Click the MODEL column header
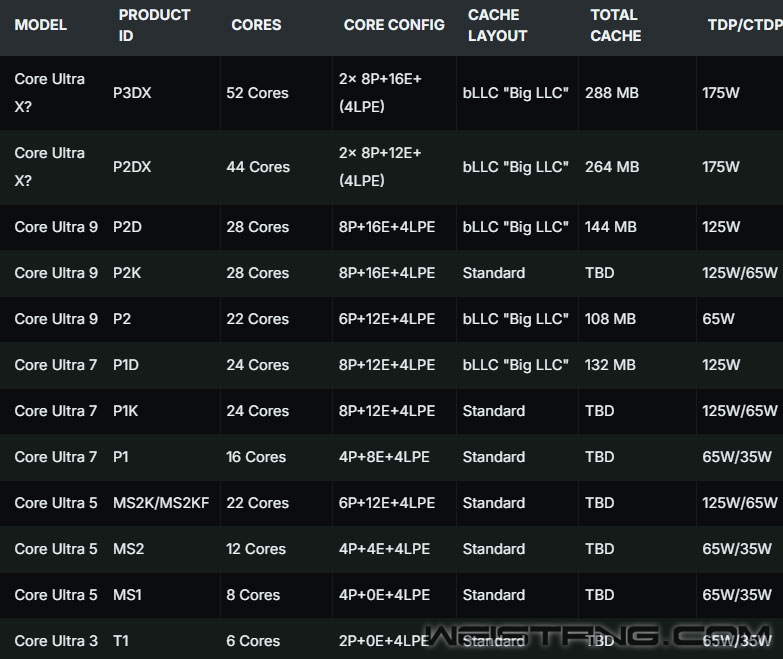783x659 pixels. tap(41, 25)
